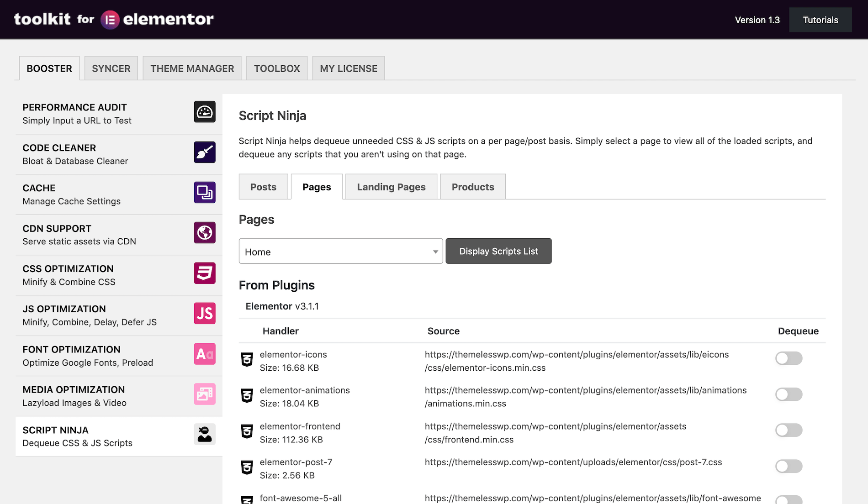Click the Source column header

pos(444,331)
